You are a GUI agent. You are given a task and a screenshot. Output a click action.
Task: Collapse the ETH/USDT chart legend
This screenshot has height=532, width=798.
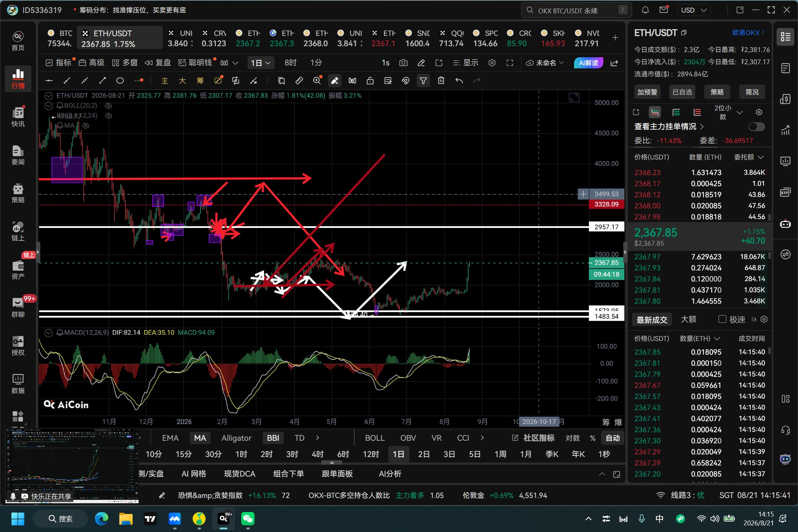[x=49, y=96]
